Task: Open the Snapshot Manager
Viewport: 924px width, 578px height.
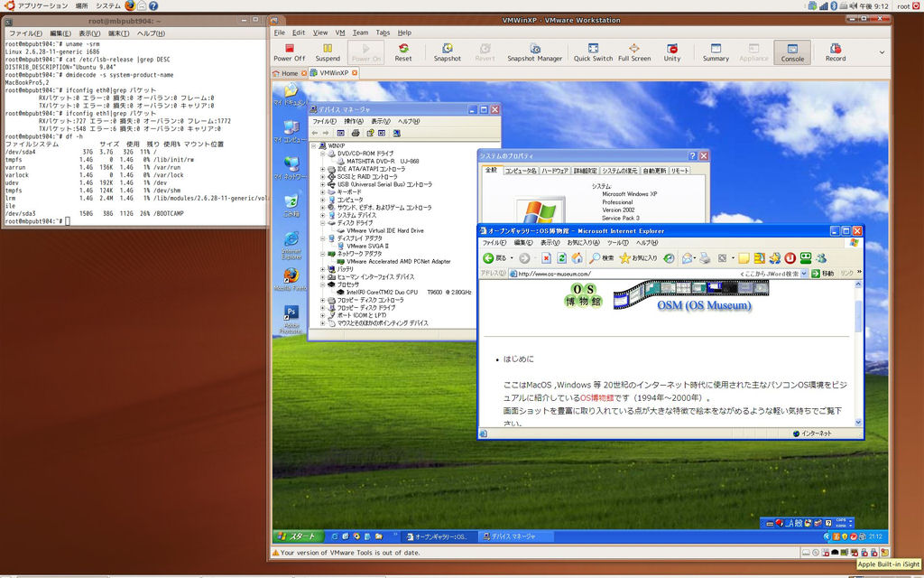Action: [534, 52]
